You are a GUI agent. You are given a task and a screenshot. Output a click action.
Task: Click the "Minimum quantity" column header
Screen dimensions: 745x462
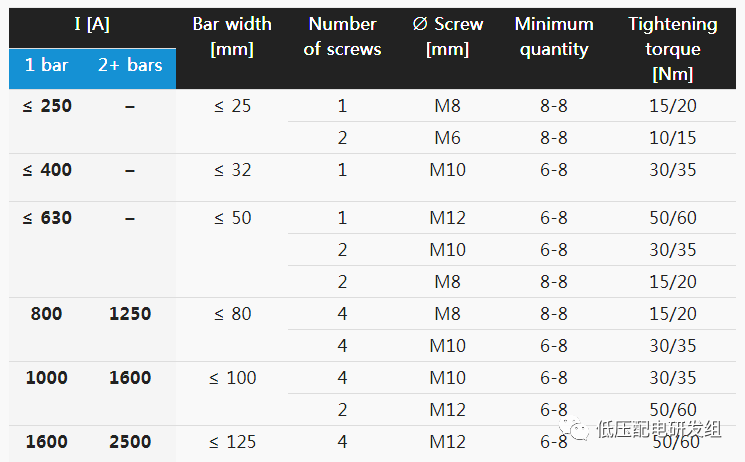(x=554, y=36)
